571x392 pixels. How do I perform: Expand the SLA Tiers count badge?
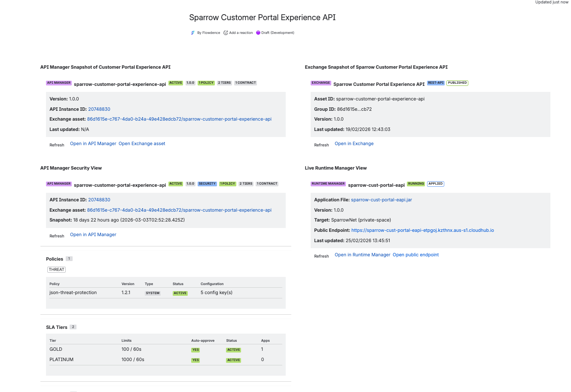coord(73,327)
